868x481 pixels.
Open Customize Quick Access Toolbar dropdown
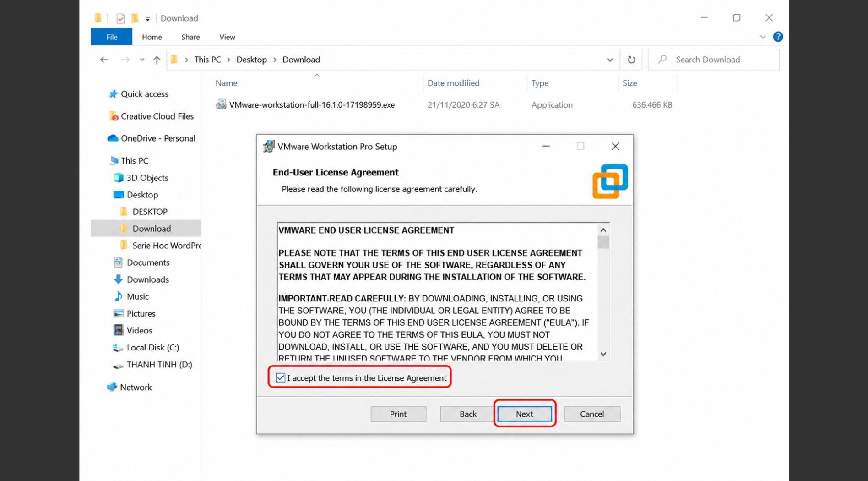pos(147,19)
